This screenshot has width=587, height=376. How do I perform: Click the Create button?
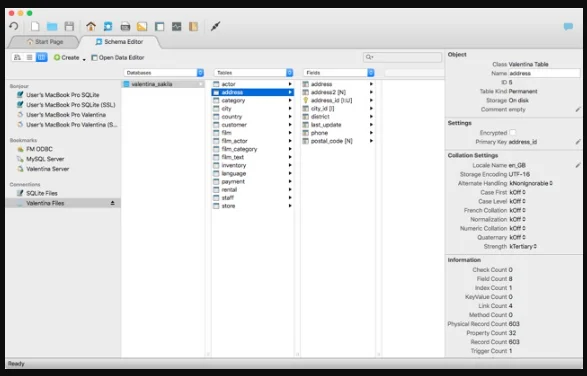click(x=67, y=57)
